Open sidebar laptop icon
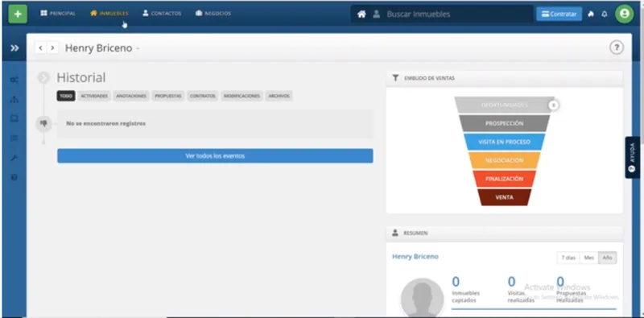This screenshot has width=644, height=318. click(14, 118)
